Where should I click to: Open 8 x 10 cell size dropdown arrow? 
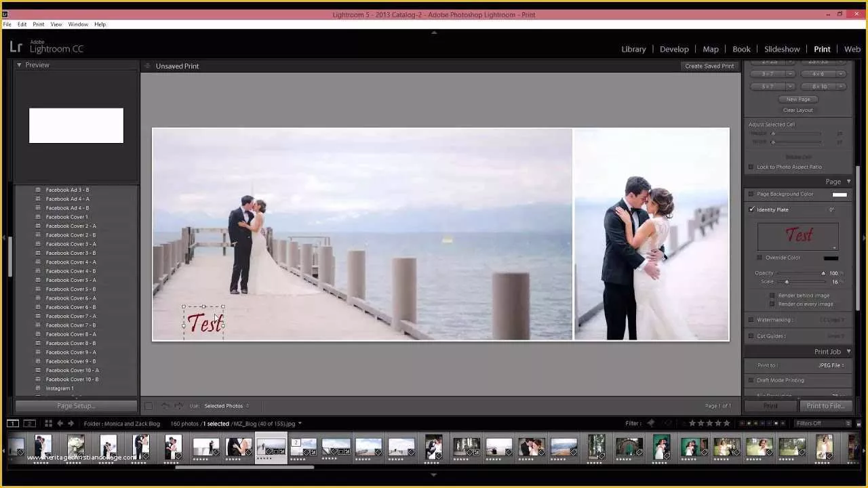(x=841, y=87)
